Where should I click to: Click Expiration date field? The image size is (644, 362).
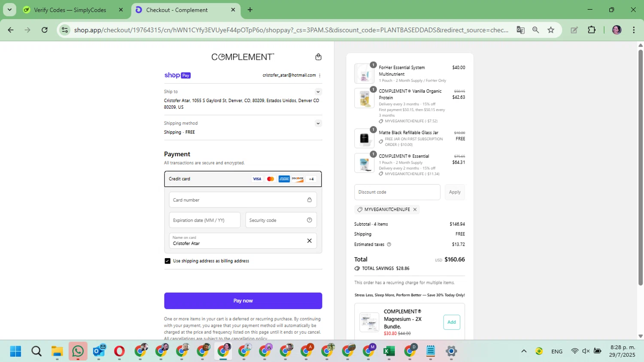[205, 220]
